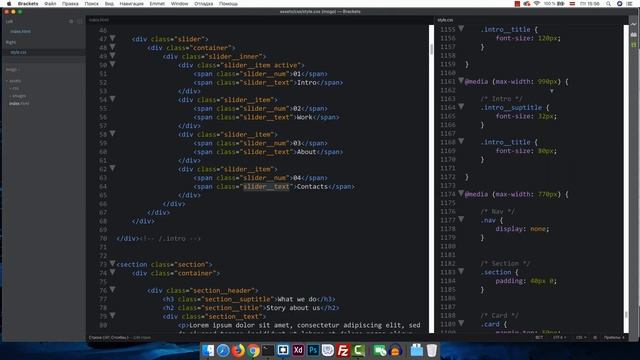Open Notification Center in the menu bar
The width and height of the screenshot is (640, 360).
coord(629,4)
